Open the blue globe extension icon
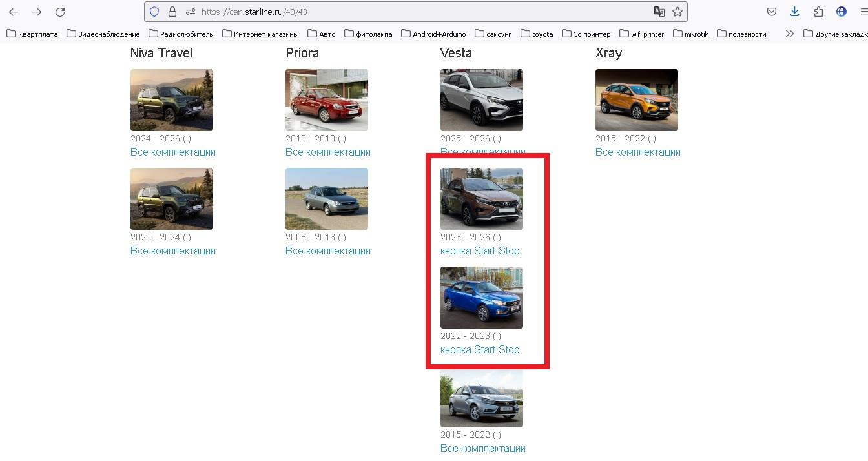The width and height of the screenshot is (868, 461). (x=842, y=12)
